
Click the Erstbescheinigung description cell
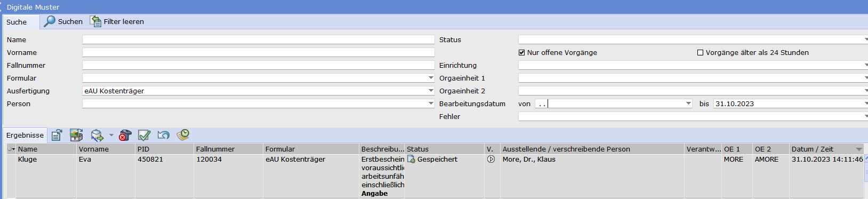[x=382, y=176]
